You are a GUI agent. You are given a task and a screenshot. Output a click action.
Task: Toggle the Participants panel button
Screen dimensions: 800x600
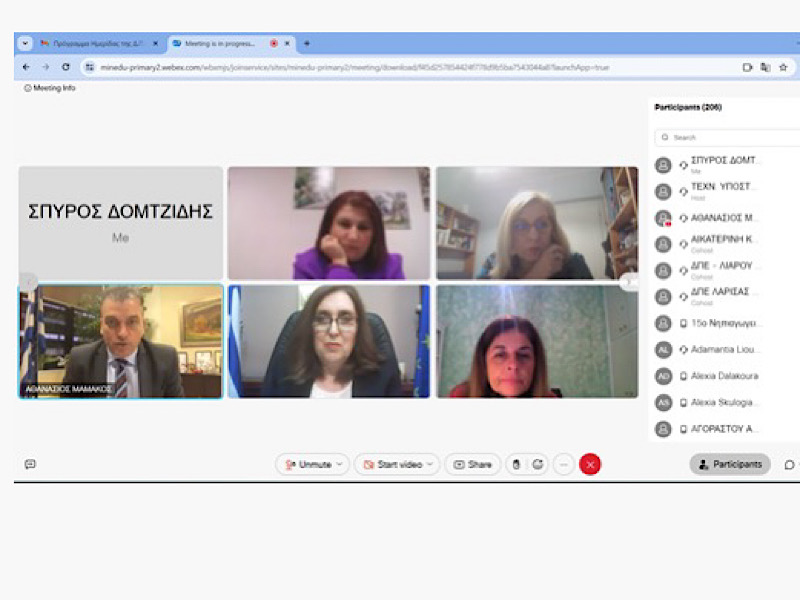pyautogui.click(x=729, y=464)
